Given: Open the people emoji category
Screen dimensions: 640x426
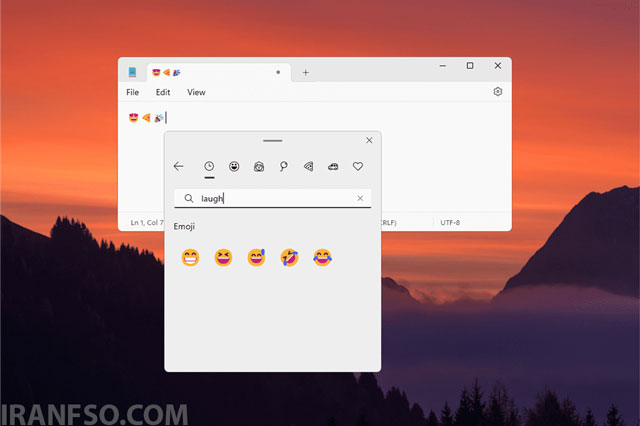Looking at the screenshot, I should coord(259,166).
